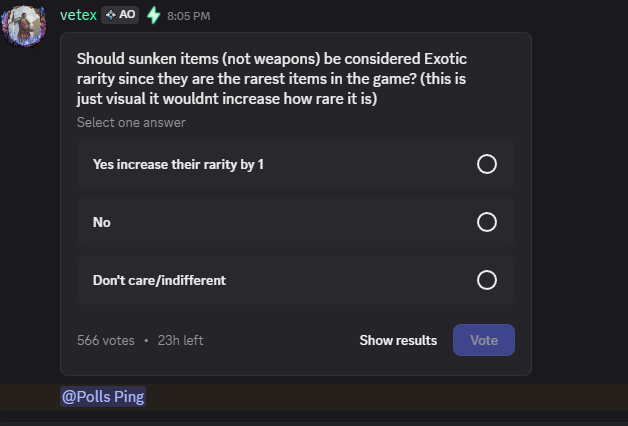Select the 'Yes increase their rarity' radio circle
The width and height of the screenshot is (628, 426).
click(487, 164)
